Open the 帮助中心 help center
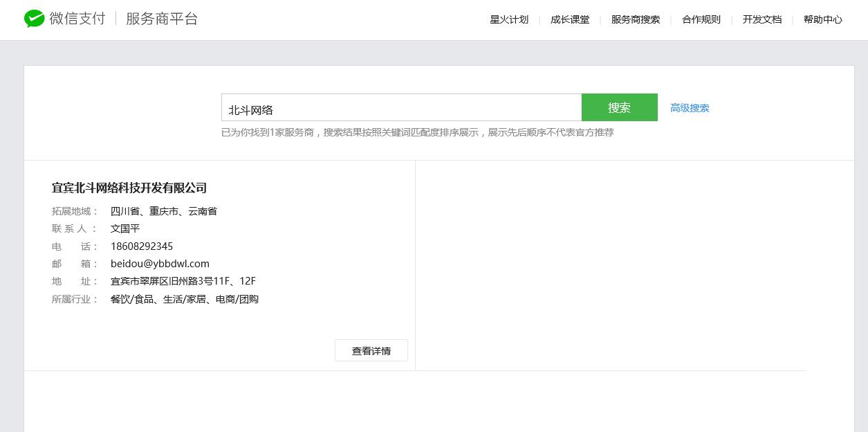 [822, 20]
